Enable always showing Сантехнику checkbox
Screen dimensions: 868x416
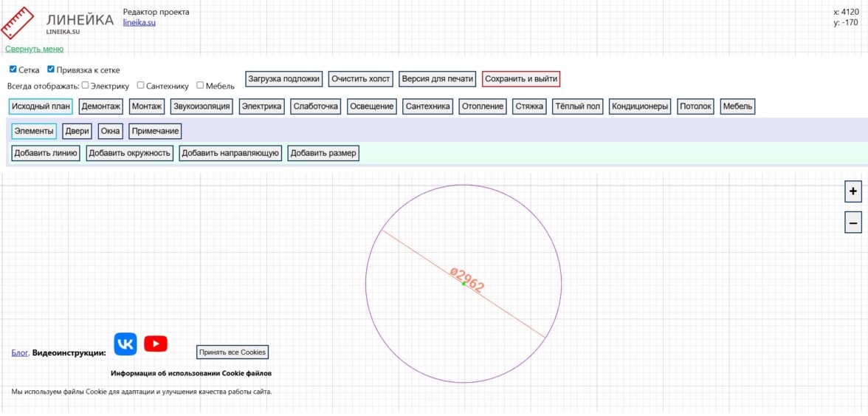[140, 85]
